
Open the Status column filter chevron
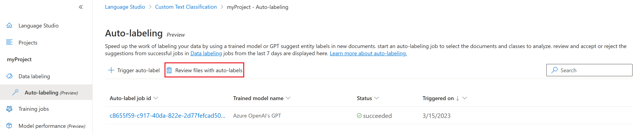(x=376, y=98)
